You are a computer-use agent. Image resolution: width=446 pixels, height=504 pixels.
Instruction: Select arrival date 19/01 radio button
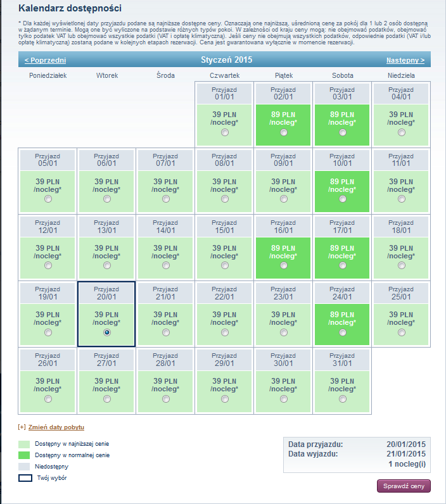pos(48,332)
